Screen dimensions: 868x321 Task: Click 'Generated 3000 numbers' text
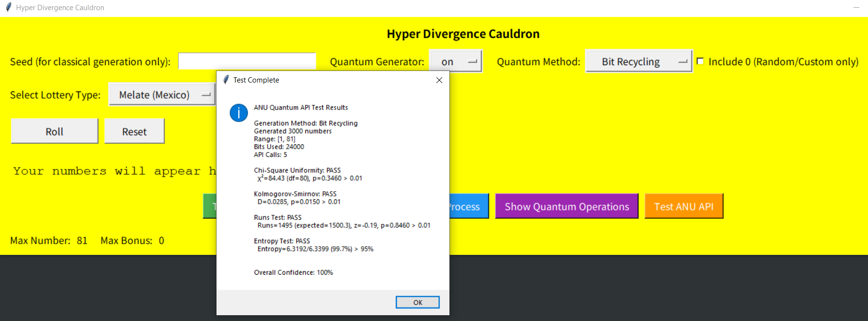click(293, 131)
